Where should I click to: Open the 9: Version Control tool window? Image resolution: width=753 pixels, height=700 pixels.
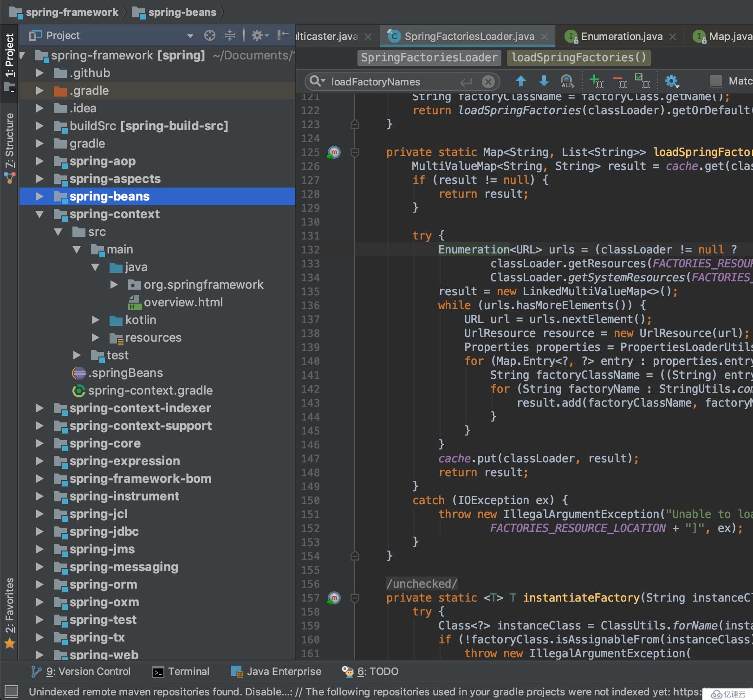click(x=81, y=671)
